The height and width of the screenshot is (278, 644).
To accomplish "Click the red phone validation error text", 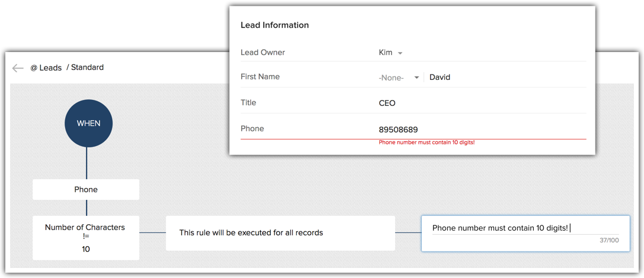I will coord(427,143).
